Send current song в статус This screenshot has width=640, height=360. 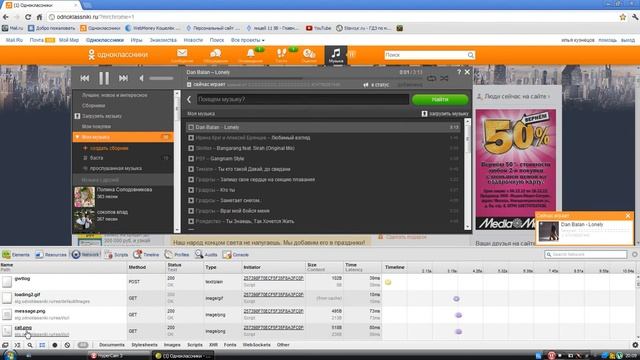coord(376,85)
